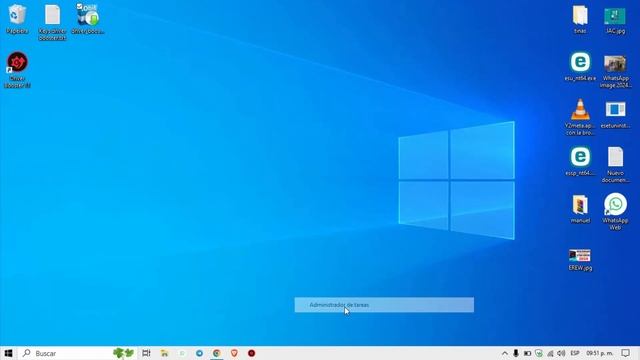The image size is (640, 360).
Task: Show hidden system tray icons
Action: [x=505, y=353]
